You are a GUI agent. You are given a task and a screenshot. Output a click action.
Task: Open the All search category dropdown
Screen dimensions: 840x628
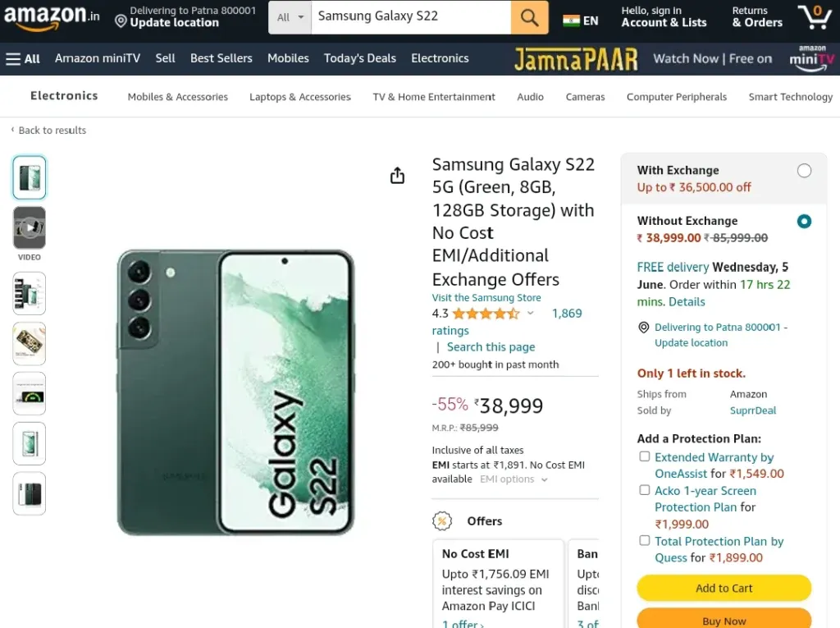point(290,17)
